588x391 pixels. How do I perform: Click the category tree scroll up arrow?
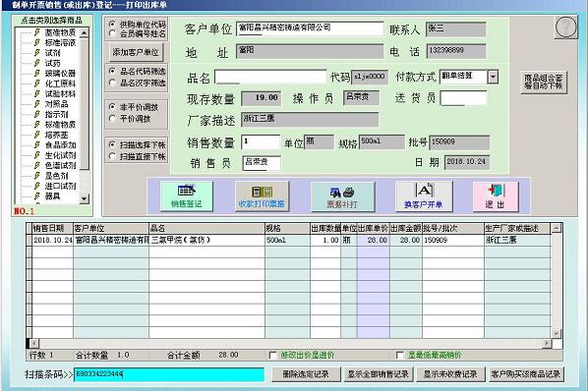pyautogui.click(x=85, y=33)
